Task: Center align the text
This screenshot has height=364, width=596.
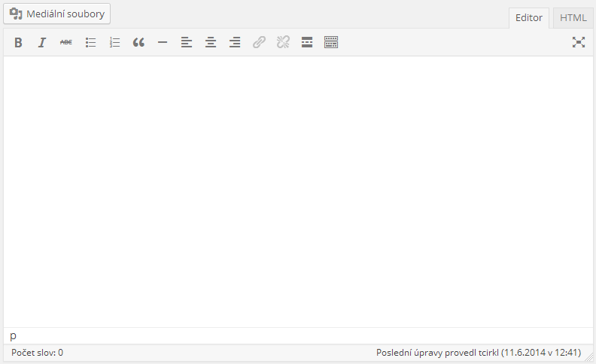Action: click(211, 42)
